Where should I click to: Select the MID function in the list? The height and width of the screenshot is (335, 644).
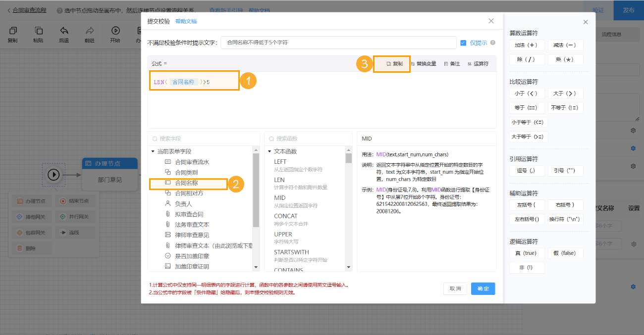point(280,197)
